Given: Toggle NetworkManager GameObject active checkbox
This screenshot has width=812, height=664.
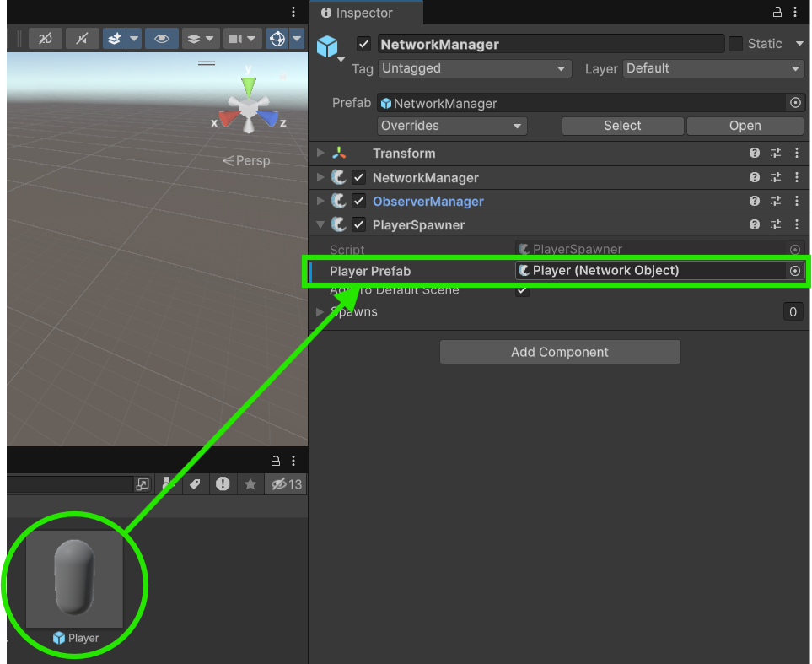Looking at the screenshot, I should point(363,44).
